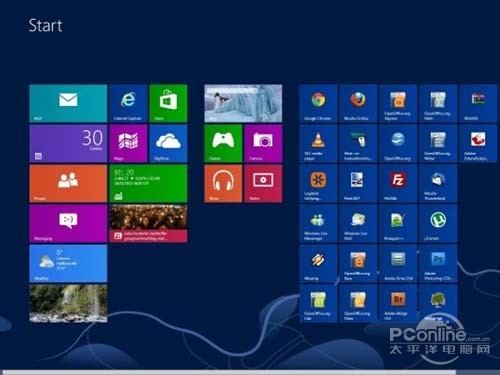This screenshot has width=500, height=375.
Task: Open the tile with green device icon next to VLC
Action: coord(358,143)
